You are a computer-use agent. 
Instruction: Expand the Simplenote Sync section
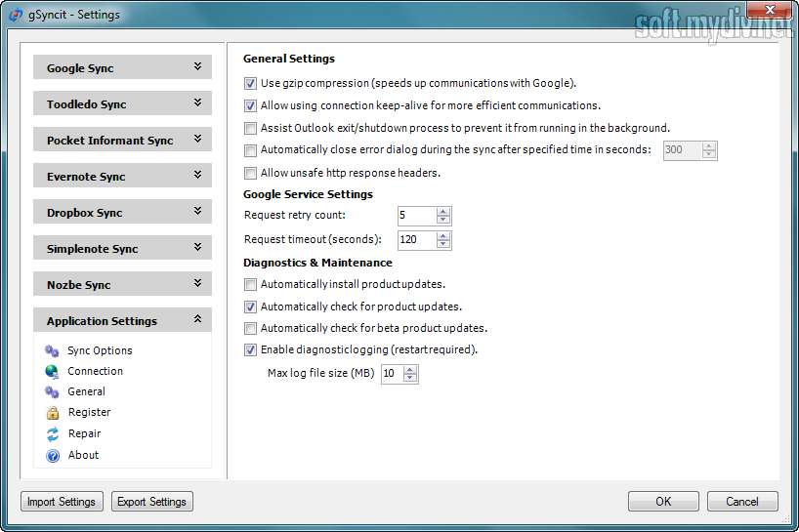click(122, 248)
